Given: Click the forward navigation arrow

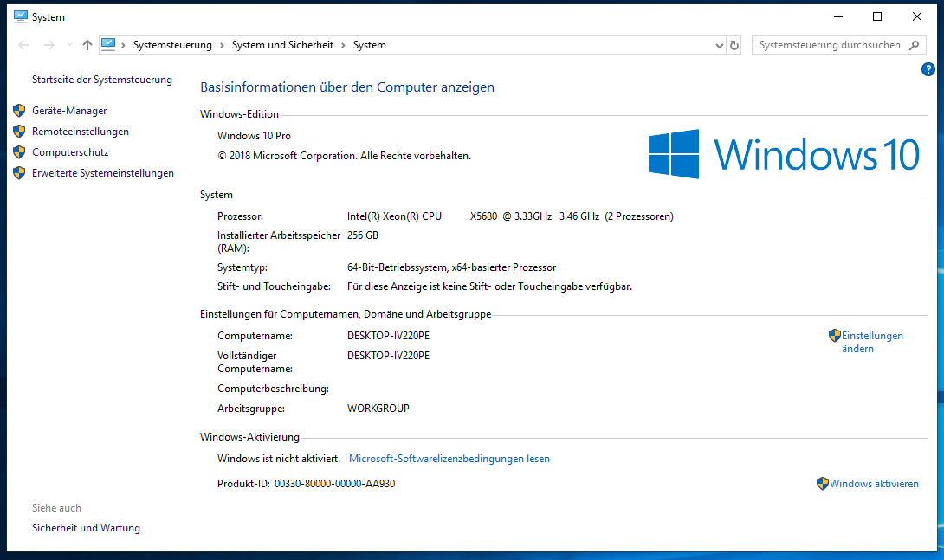Looking at the screenshot, I should (49, 45).
